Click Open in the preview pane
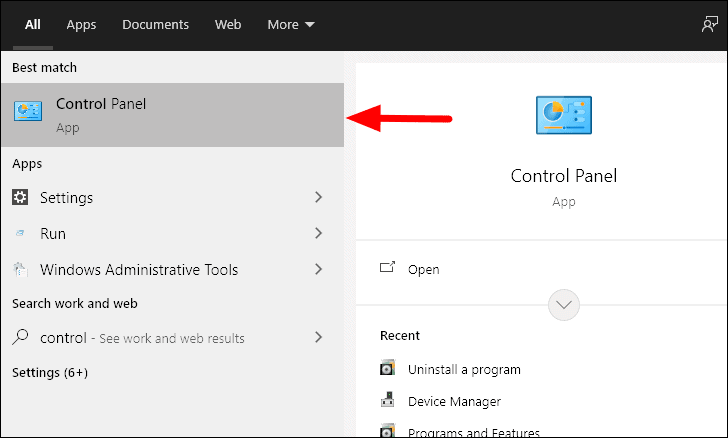 423,269
